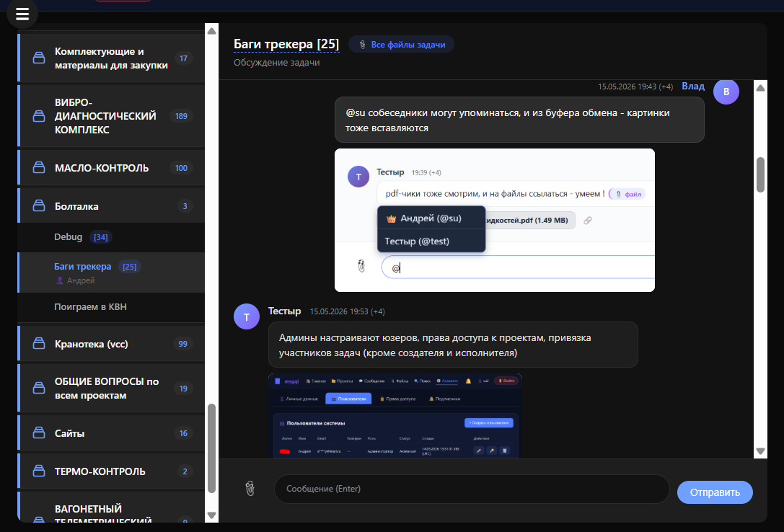Open the ВАГОНЕТНЫЙ project at list bottom
The width and height of the screenshot is (784, 532).
click(112, 508)
